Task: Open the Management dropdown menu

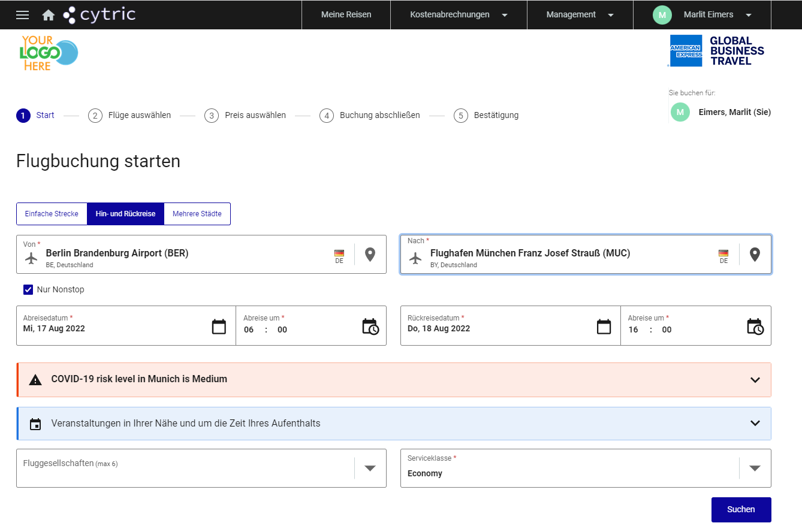Action: (x=580, y=15)
